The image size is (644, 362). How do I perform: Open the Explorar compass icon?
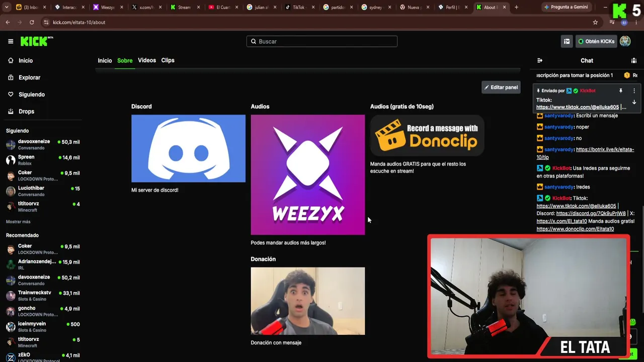(11, 77)
